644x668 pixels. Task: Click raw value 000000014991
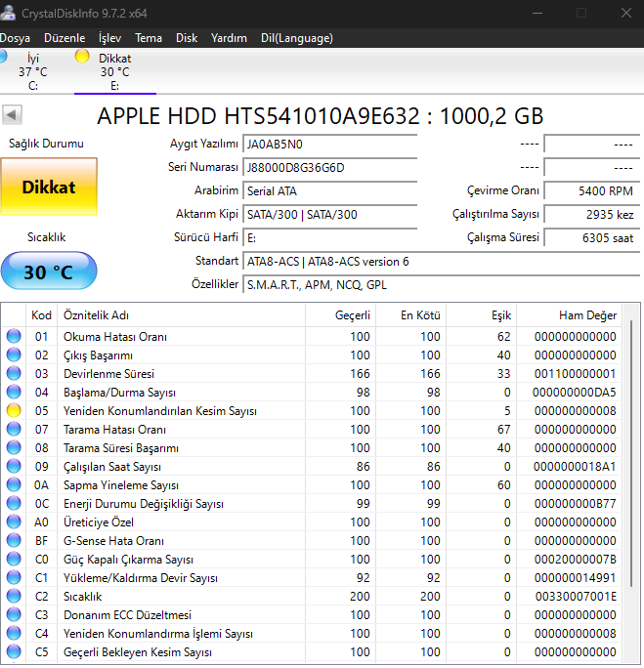(575, 578)
